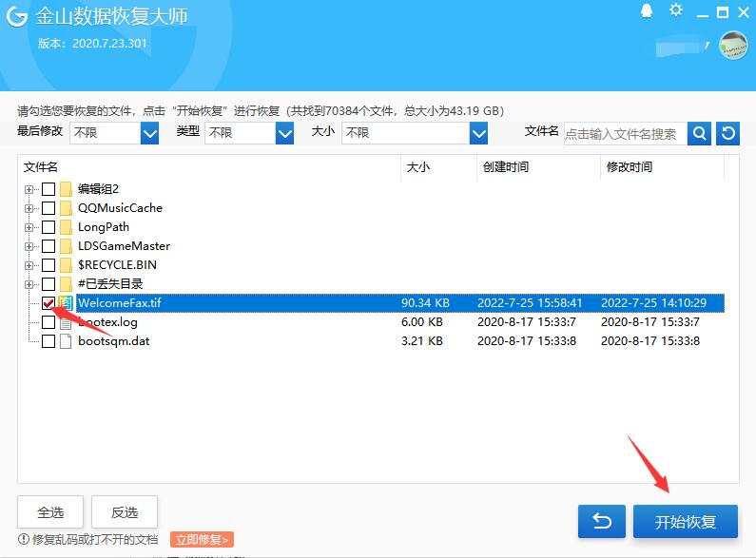The height and width of the screenshot is (558, 756).
Task: Click the QQMusicCache folder icon
Action: [x=66, y=208]
